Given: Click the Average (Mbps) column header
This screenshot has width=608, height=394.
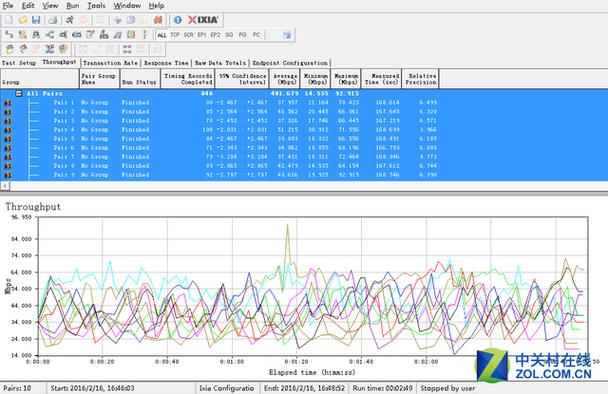Looking at the screenshot, I should (285, 79).
